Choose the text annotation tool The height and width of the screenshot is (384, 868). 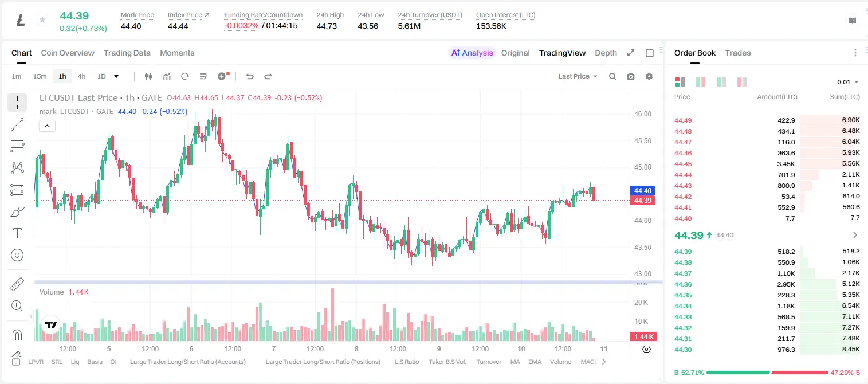pos(17,233)
